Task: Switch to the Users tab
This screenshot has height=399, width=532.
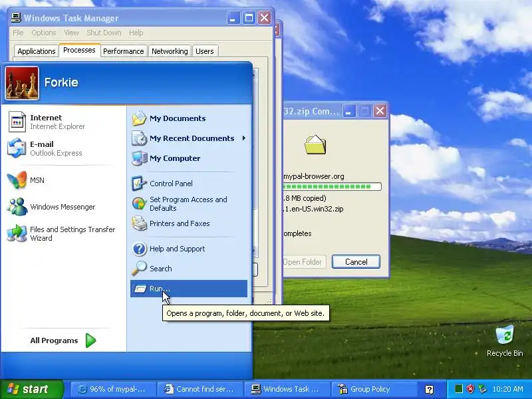Action: pyautogui.click(x=205, y=51)
